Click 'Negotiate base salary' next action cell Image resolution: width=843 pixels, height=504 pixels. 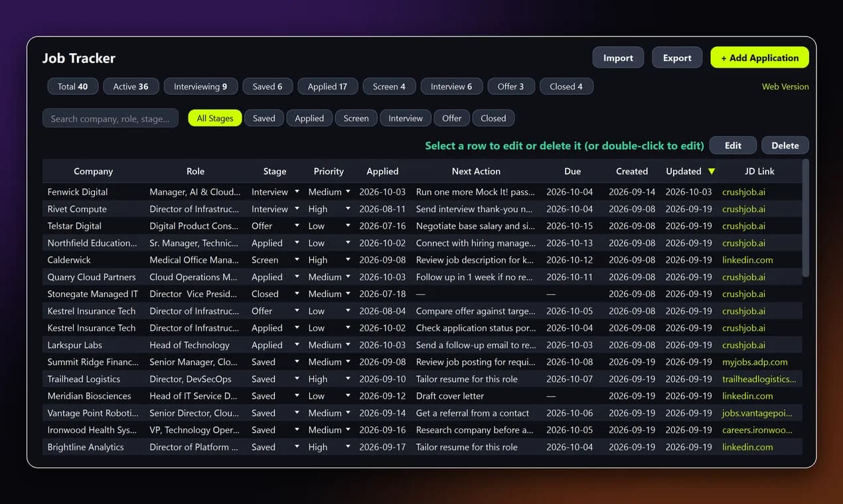[475, 226]
